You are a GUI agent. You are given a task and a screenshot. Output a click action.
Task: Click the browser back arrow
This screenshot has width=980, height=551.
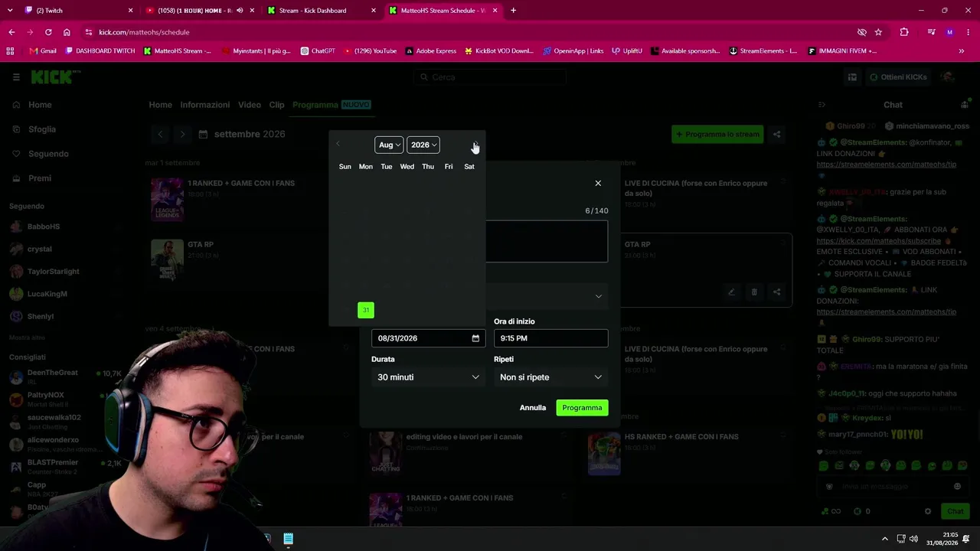coord(11,32)
